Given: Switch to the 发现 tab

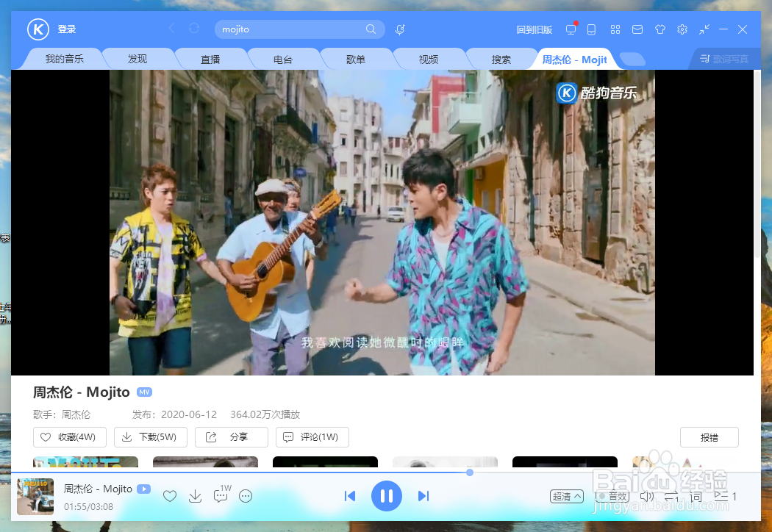Looking at the screenshot, I should (137, 59).
